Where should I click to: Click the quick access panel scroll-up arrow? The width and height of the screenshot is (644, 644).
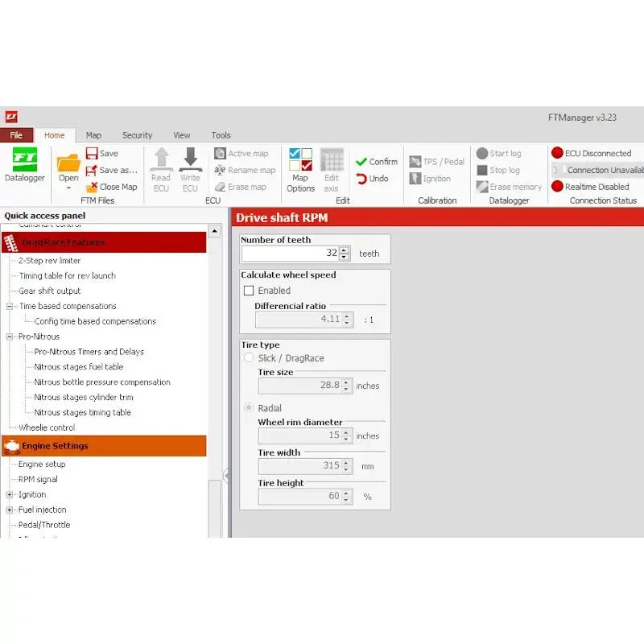(214, 232)
